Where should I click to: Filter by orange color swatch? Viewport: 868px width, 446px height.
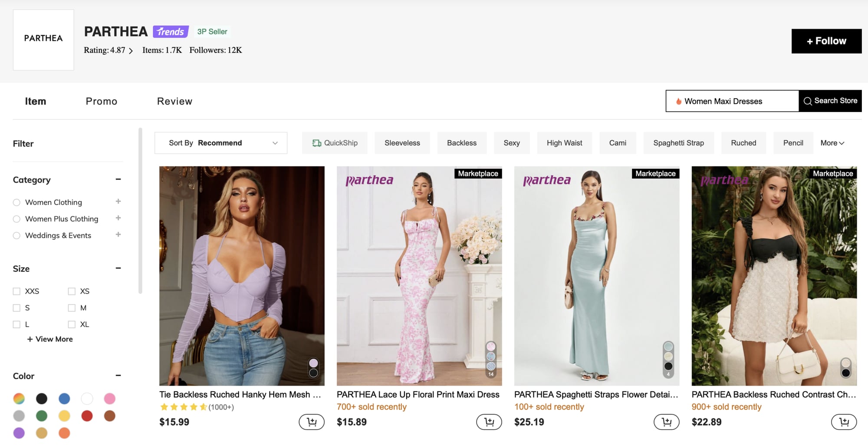click(64, 433)
